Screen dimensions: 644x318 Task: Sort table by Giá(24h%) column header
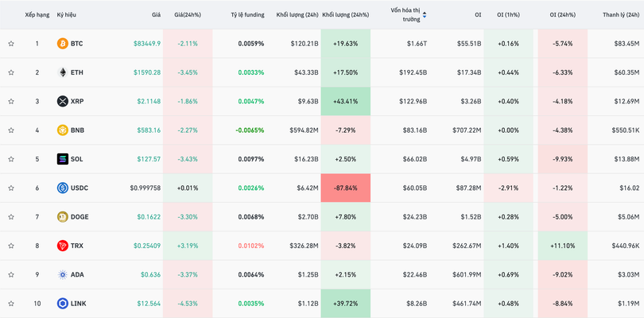click(188, 15)
